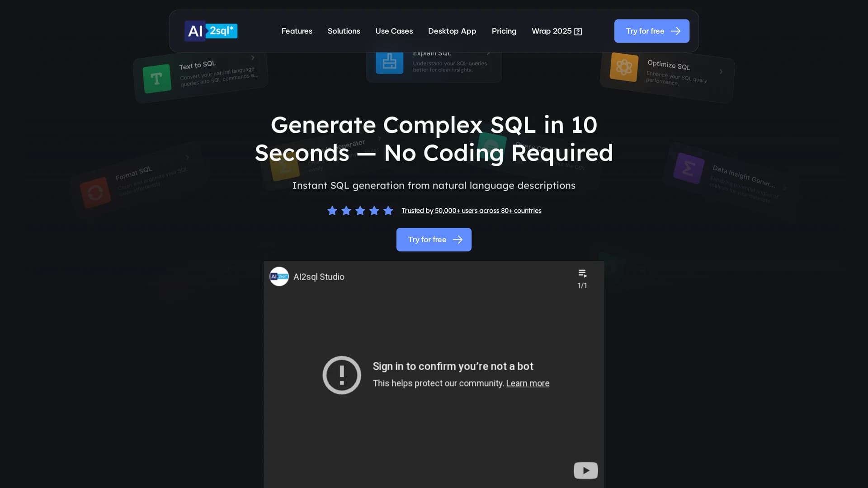Click the AI2sql Studio channel avatar
Viewport: 868px width, 488px height.
tap(279, 277)
